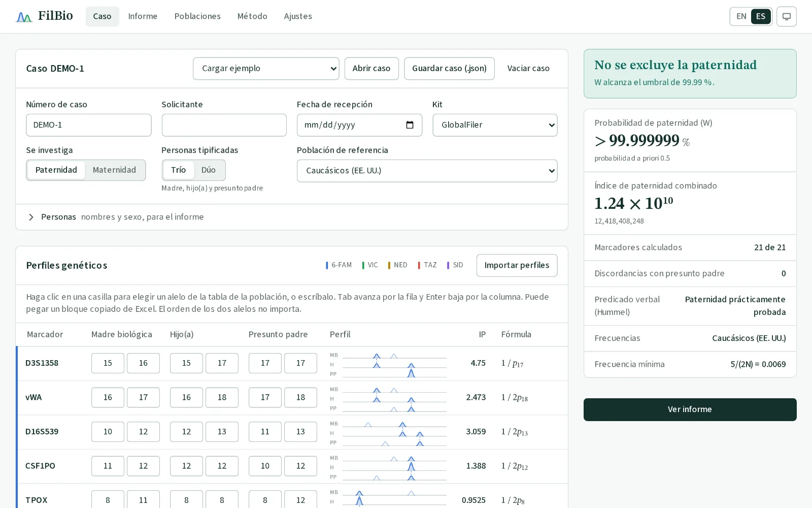
Task: Click the SID dye color legend
Action: (455, 265)
